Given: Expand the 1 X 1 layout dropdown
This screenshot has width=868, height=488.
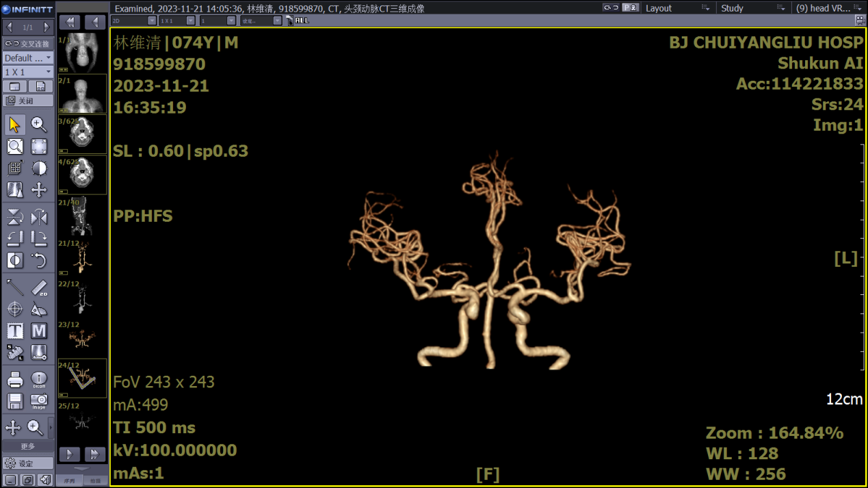Looking at the screenshot, I should tap(28, 72).
